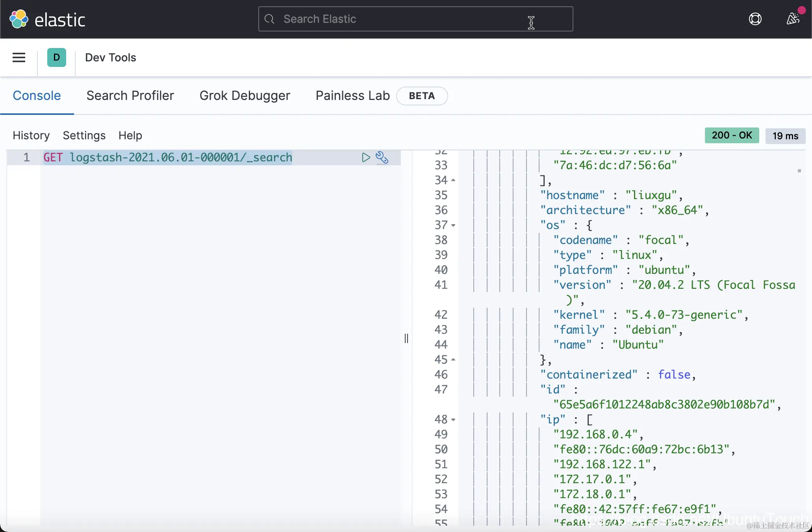Run the GET request with play icon
This screenshot has width=812, height=532.
(x=366, y=157)
